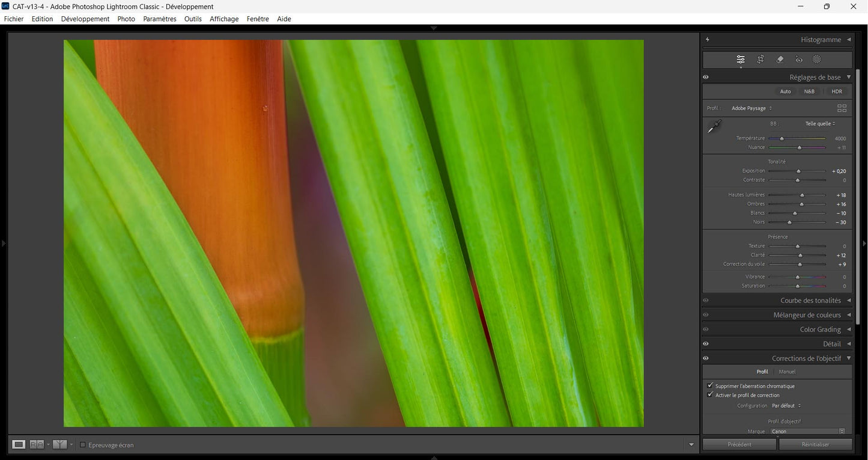Switch to the Manuel tab in lens corrections
Screen dimensions: 868x460
787,371
